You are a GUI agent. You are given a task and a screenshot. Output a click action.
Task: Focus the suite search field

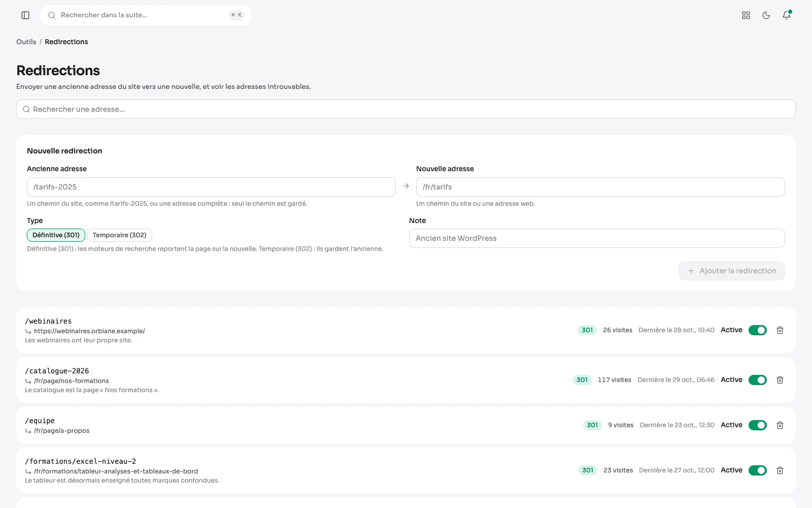pos(146,15)
